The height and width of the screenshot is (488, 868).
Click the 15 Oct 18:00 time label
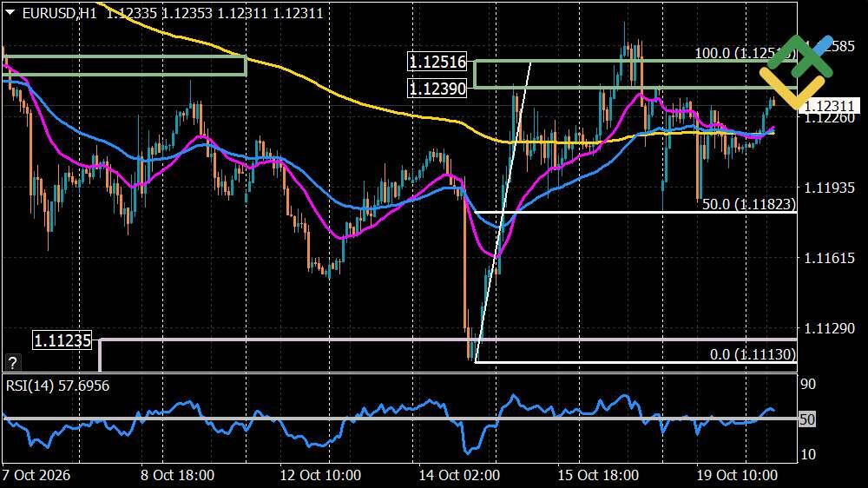click(x=598, y=475)
